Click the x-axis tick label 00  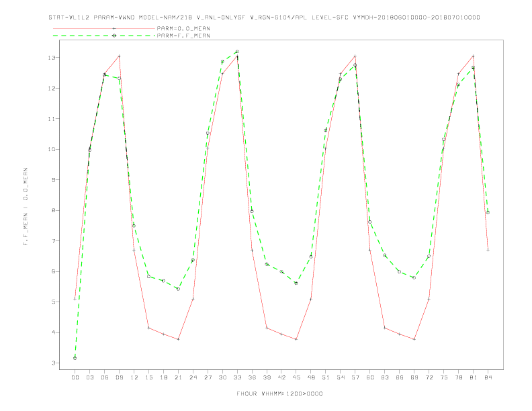point(75,377)
